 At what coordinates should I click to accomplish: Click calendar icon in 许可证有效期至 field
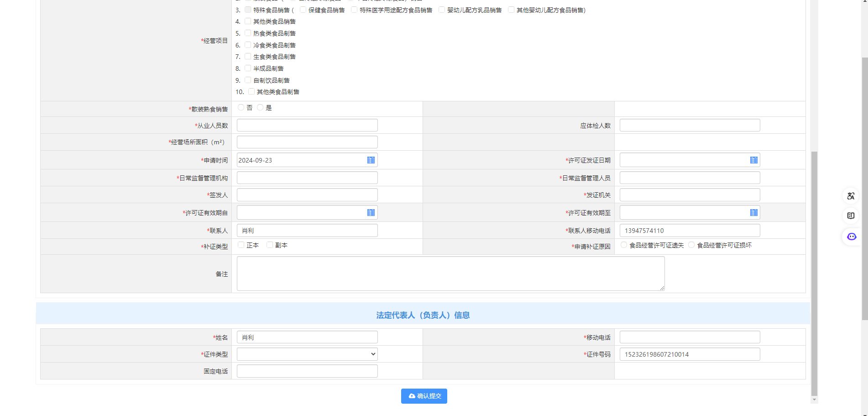753,213
